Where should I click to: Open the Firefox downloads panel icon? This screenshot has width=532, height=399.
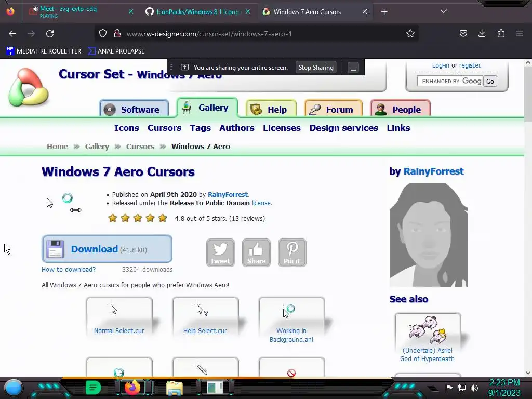point(482,34)
